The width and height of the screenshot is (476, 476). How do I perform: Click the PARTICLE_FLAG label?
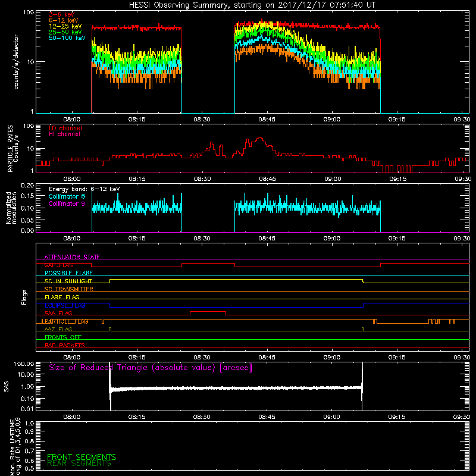[65, 321]
